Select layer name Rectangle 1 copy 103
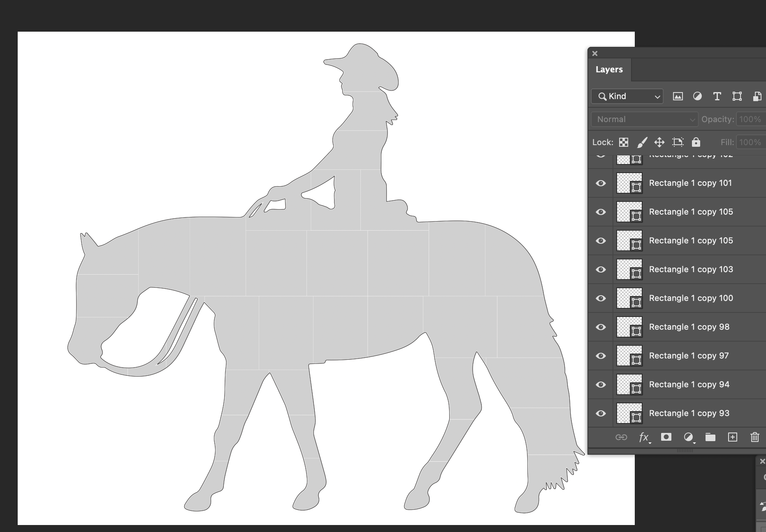766x532 pixels. click(691, 269)
